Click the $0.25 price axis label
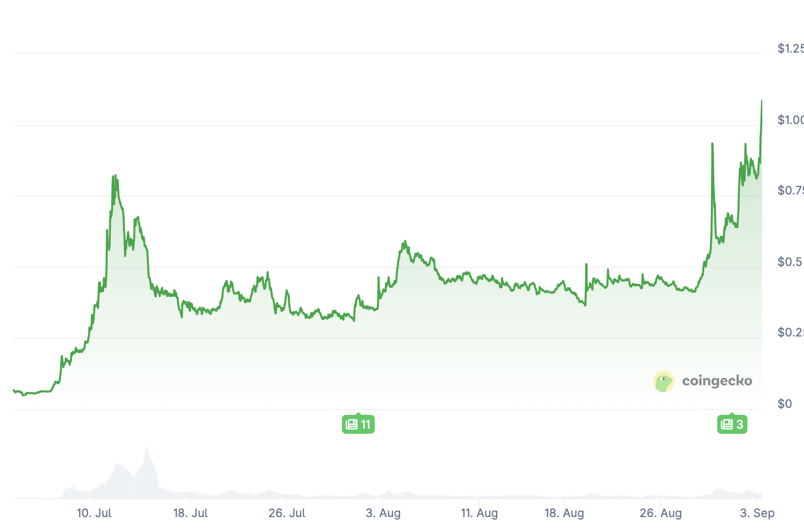Viewport: 804px width, 532px height. click(791, 332)
